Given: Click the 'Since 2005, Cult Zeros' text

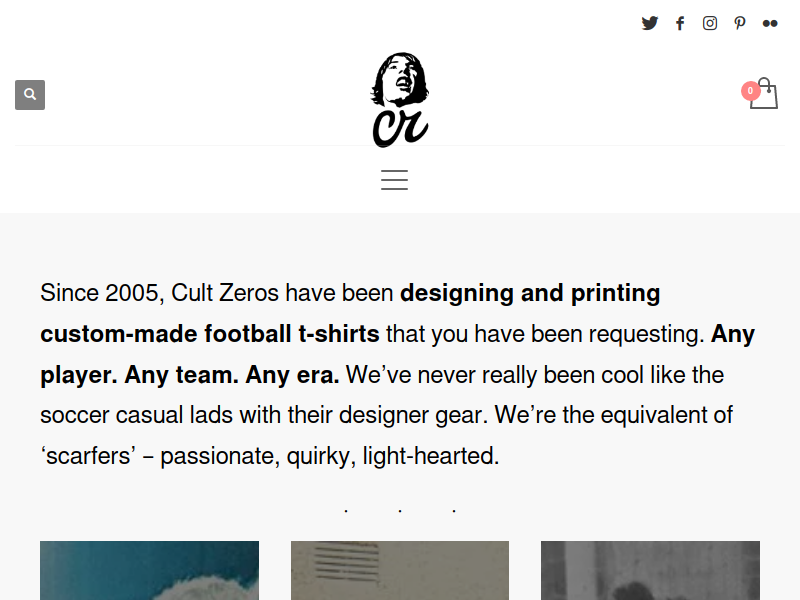Looking at the screenshot, I should [x=160, y=293].
